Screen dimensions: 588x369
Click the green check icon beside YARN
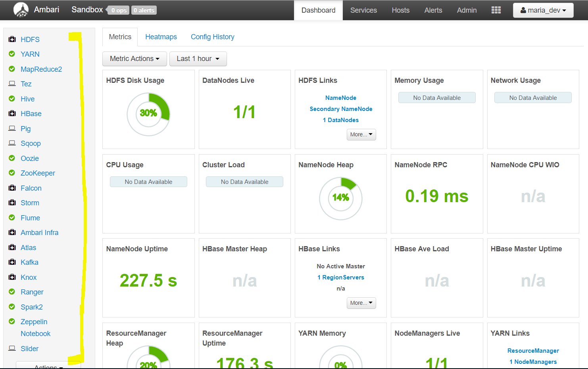coord(12,54)
